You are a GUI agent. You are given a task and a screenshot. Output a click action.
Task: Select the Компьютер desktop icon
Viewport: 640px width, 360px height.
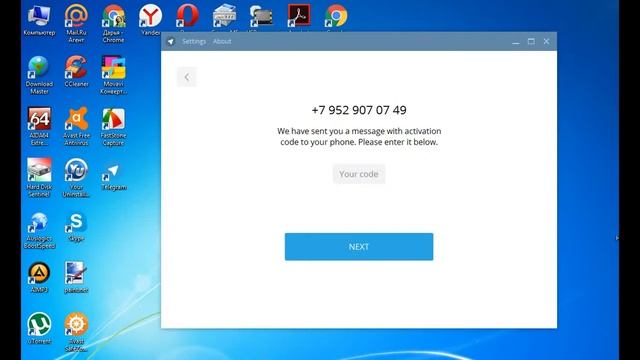click(x=39, y=20)
